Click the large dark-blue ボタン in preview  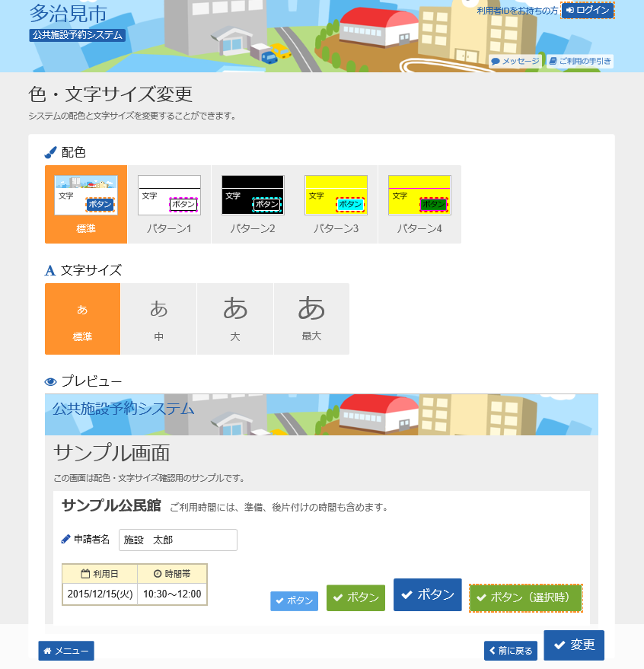pyautogui.click(x=427, y=594)
